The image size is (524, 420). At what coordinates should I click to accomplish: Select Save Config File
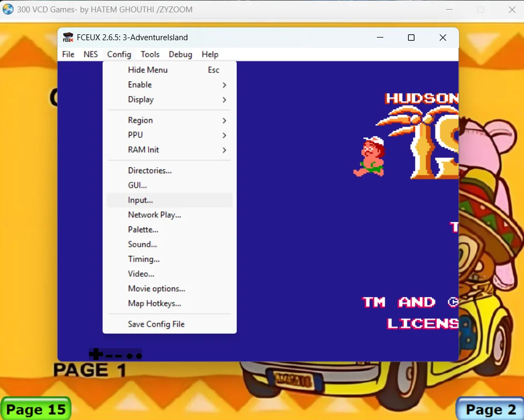[170, 324]
